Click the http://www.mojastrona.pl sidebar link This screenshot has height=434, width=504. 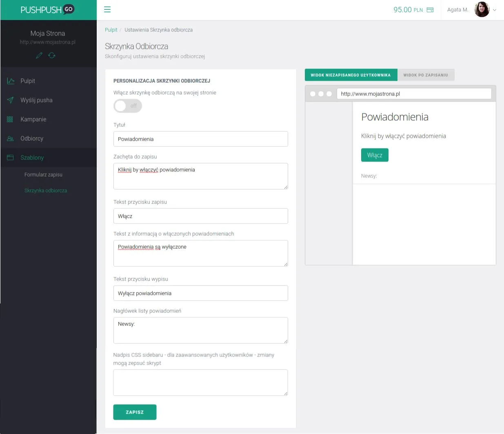coord(48,42)
